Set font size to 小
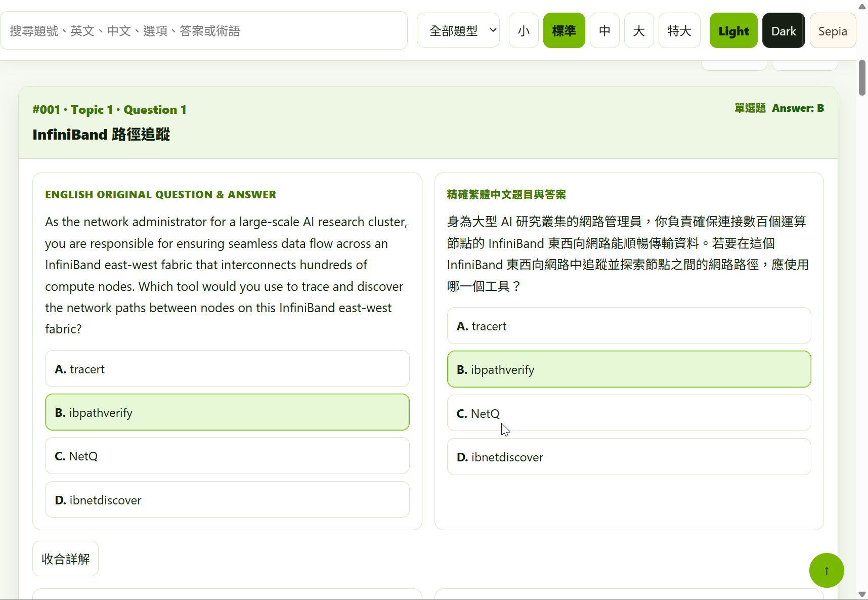The image size is (868, 600). pos(524,31)
